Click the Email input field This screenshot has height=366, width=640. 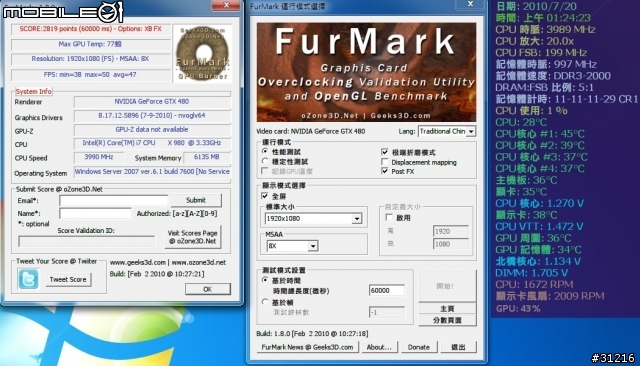(113, 200)
